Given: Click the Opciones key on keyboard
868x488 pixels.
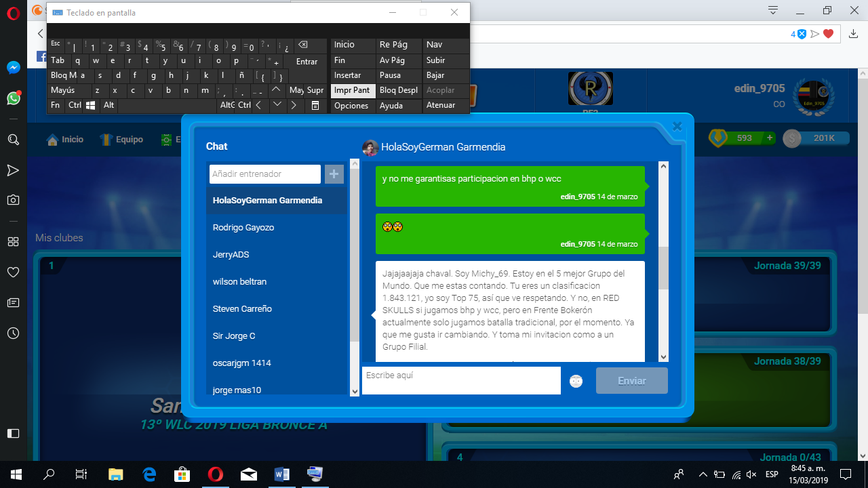Looking at the screenshot, I should 353,106.
